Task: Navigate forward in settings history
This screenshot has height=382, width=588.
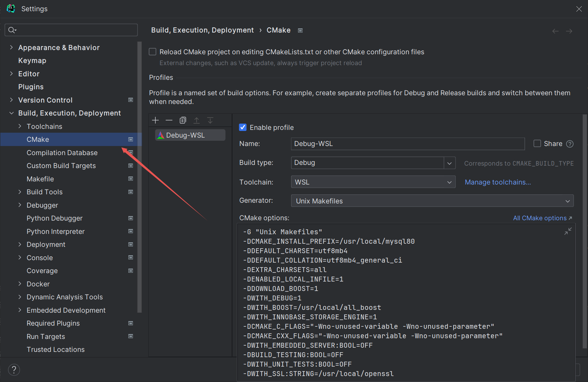Action: tap(569, 31)
